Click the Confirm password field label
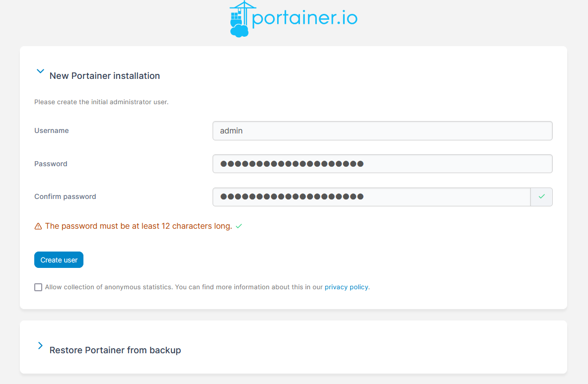The width and height of the screenshot is (588, 384). click(65, 196)
